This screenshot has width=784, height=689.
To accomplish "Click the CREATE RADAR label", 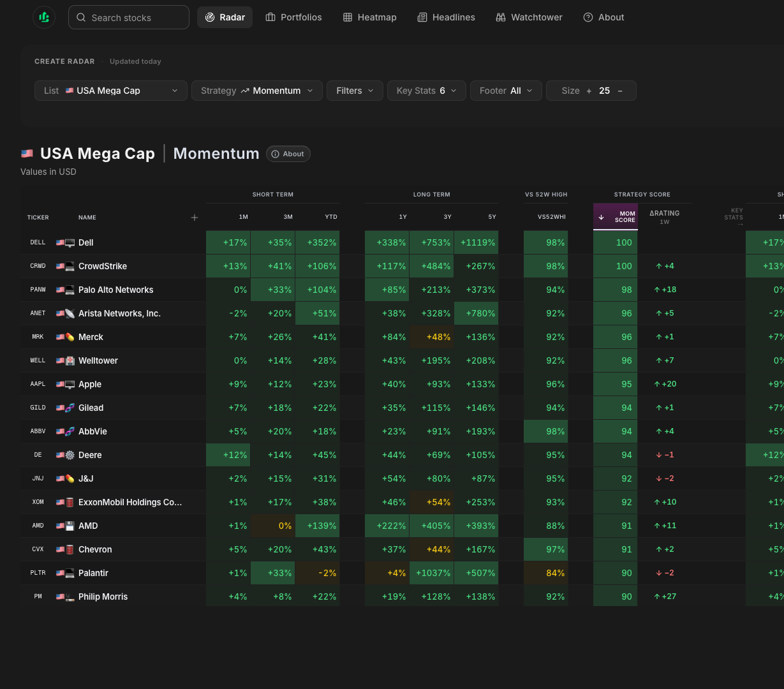I will tap(64, 61).
